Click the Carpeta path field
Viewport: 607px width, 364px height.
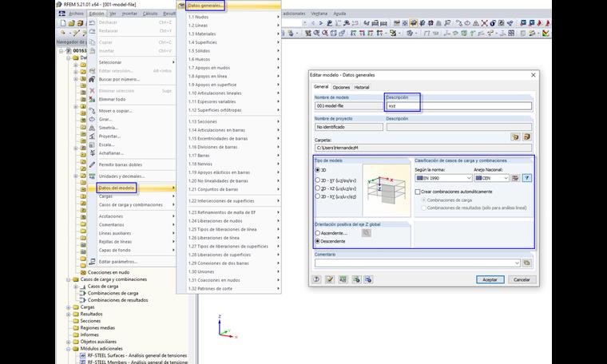423,148
